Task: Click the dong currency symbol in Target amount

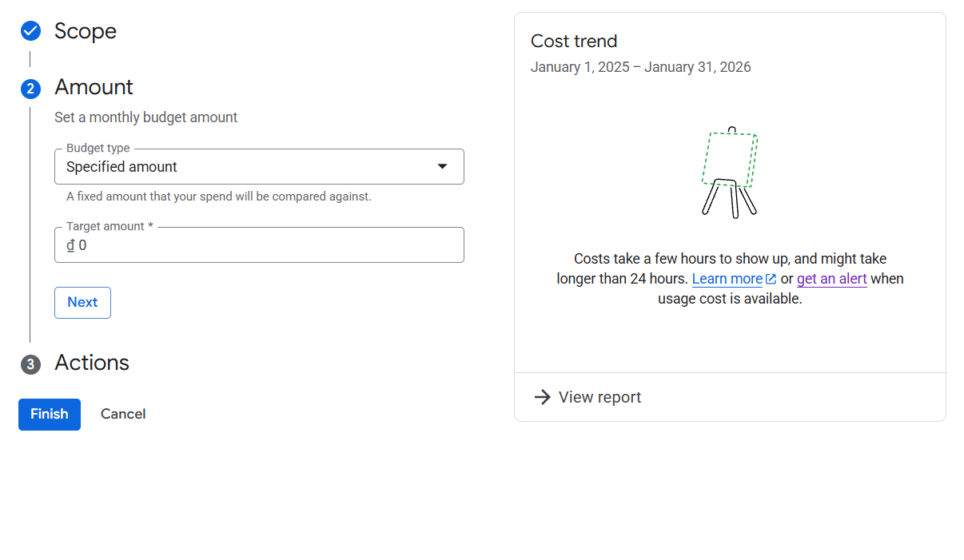Action: click(70, 245)
